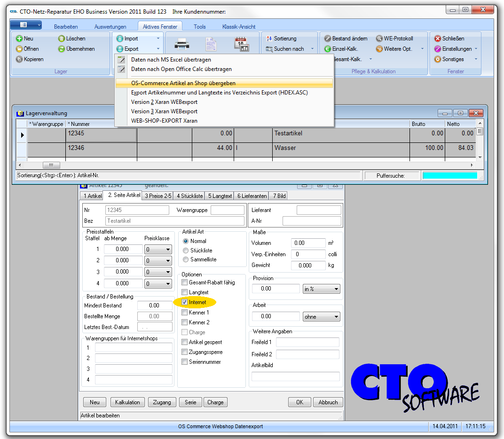Click the red Schließen icon
The height and width of the screenshot is (439, 504).
[438, 39]
